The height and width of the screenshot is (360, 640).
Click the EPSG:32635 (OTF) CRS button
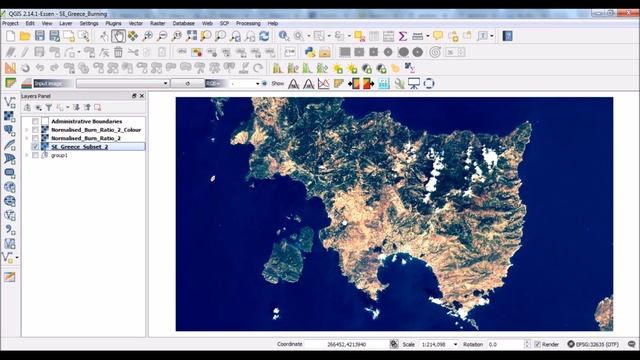click(593, 344)
